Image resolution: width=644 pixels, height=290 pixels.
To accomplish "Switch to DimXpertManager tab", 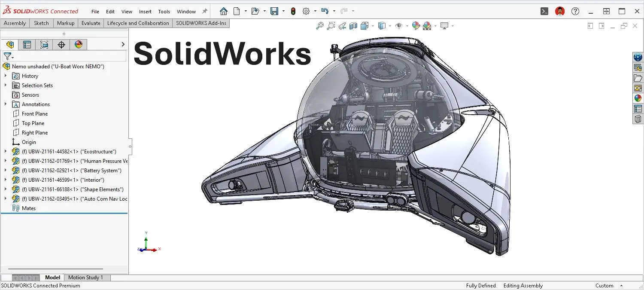I will pyautogui.click(x=61, y=45).
